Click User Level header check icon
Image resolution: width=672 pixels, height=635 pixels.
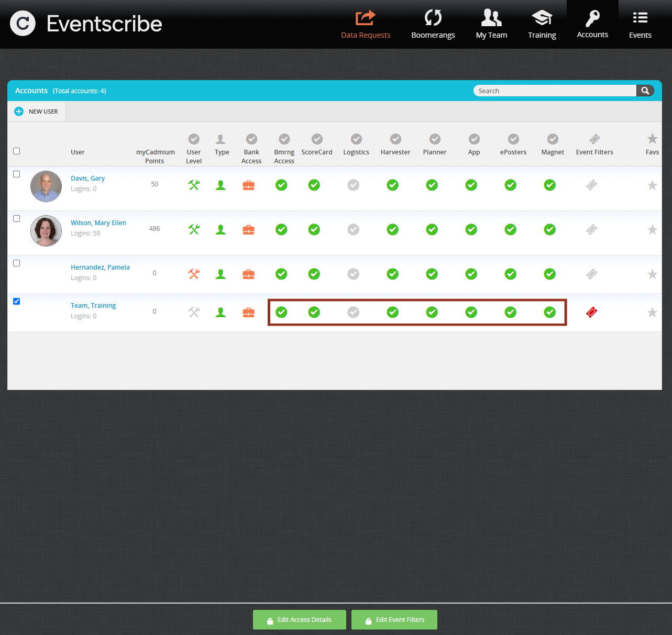click(194, 139)
